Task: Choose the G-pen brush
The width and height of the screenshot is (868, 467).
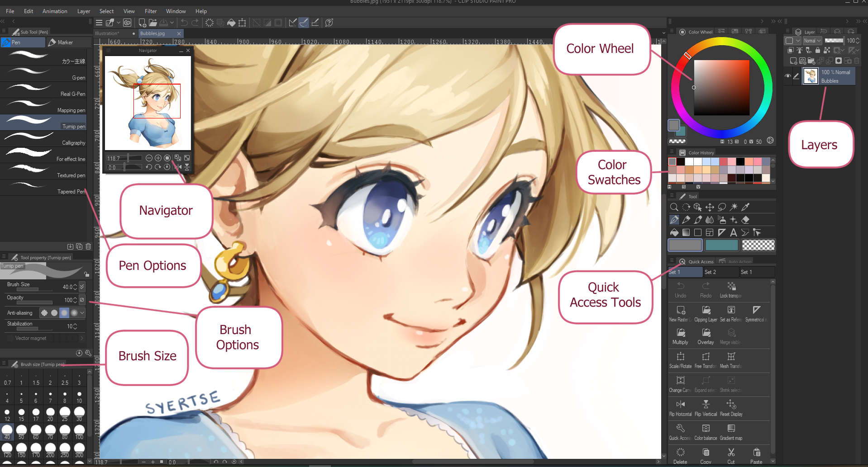Action: 43,74
